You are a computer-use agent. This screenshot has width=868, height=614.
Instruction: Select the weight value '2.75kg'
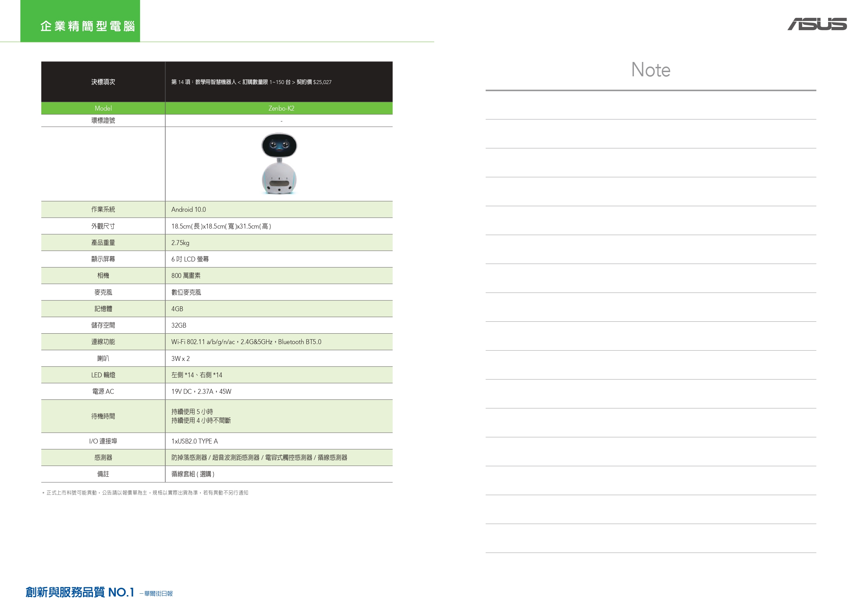click(x=180, y=243)
